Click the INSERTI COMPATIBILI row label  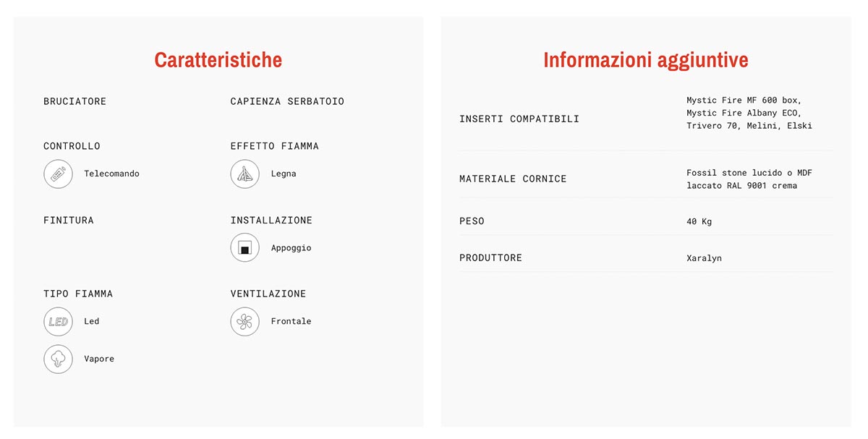click(519, 119)
